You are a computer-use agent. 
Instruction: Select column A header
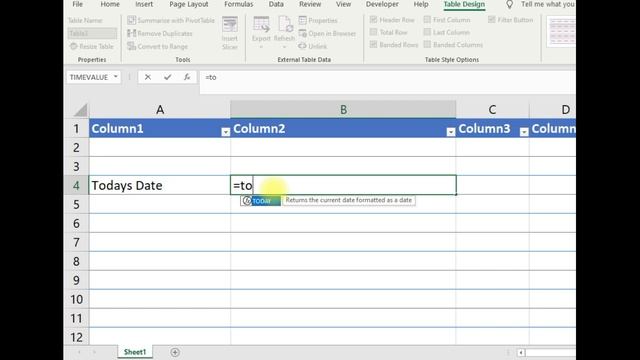click(x=160, y=110)
